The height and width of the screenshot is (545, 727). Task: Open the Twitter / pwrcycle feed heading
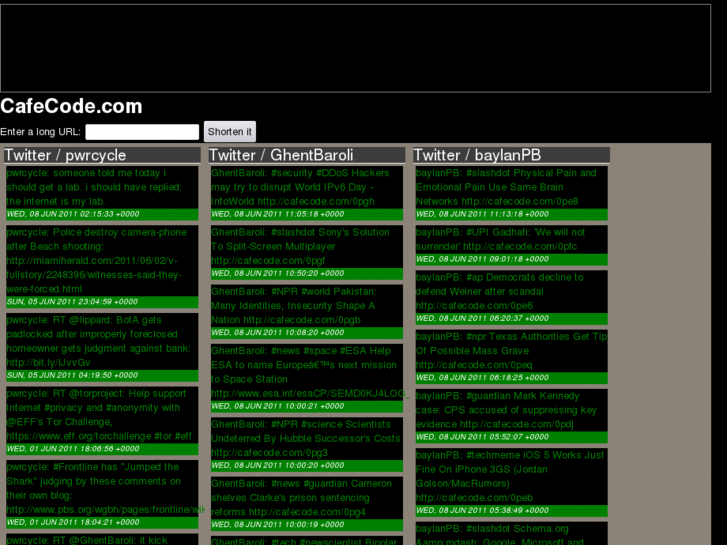[65, 155]
